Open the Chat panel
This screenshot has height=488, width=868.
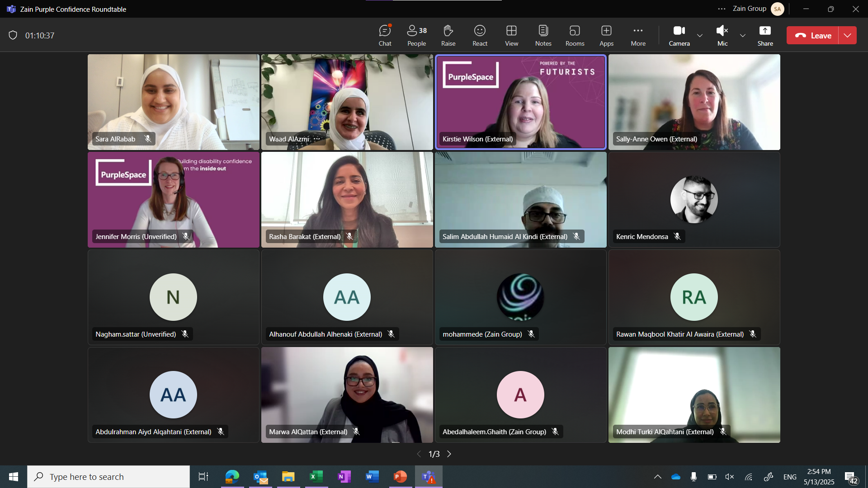click(x=385, y=35)
